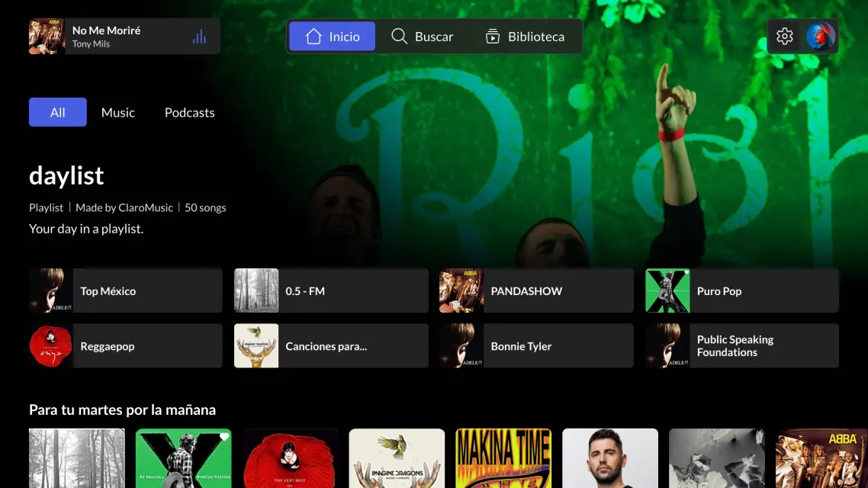Open the user profile avatar
868x488 pixels.
(x=821, y=37)
